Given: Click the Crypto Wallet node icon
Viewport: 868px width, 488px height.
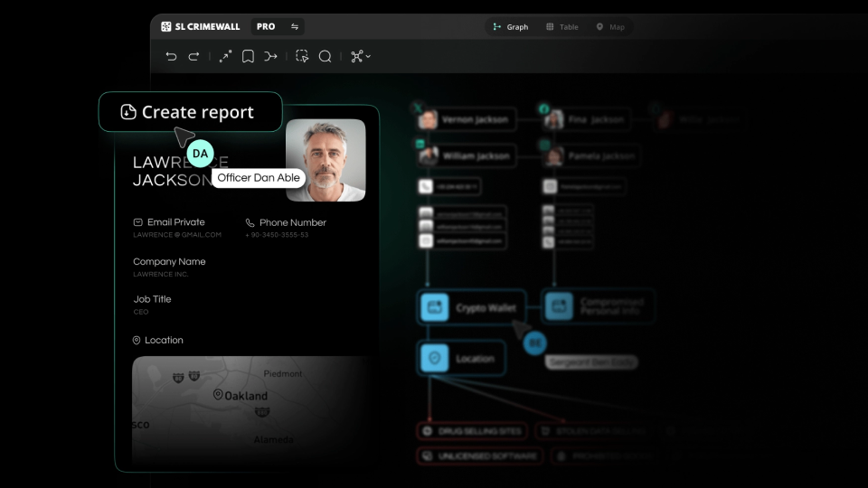Looking at the screenshot, I should 435,307.
